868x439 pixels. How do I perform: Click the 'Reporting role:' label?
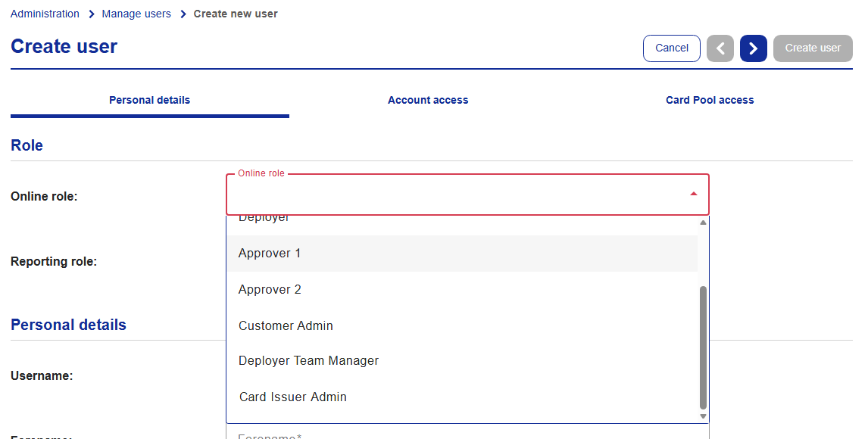54,262
